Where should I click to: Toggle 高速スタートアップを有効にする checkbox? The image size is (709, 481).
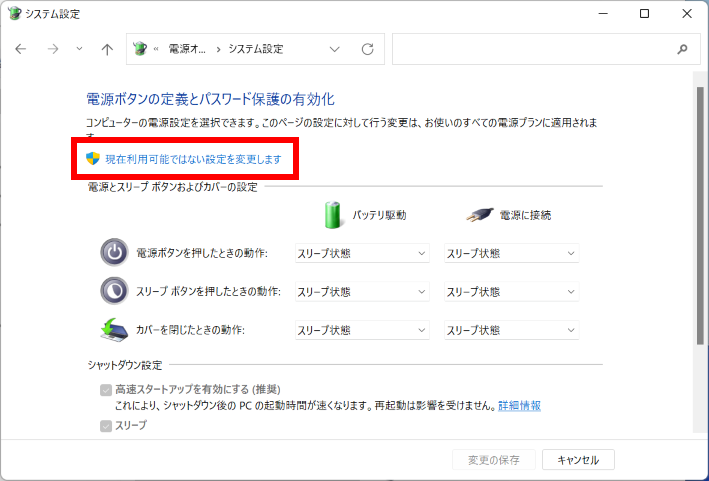click(106, 389)
